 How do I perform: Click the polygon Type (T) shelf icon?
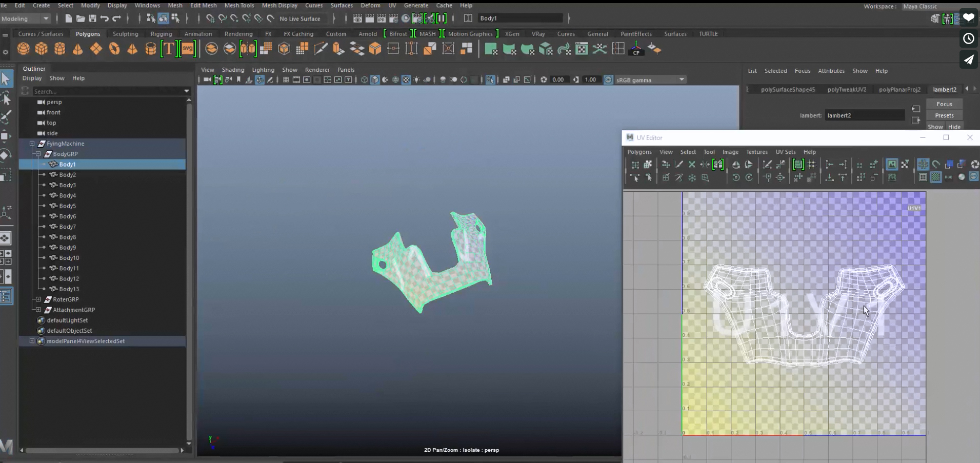[x=168, y=49]
